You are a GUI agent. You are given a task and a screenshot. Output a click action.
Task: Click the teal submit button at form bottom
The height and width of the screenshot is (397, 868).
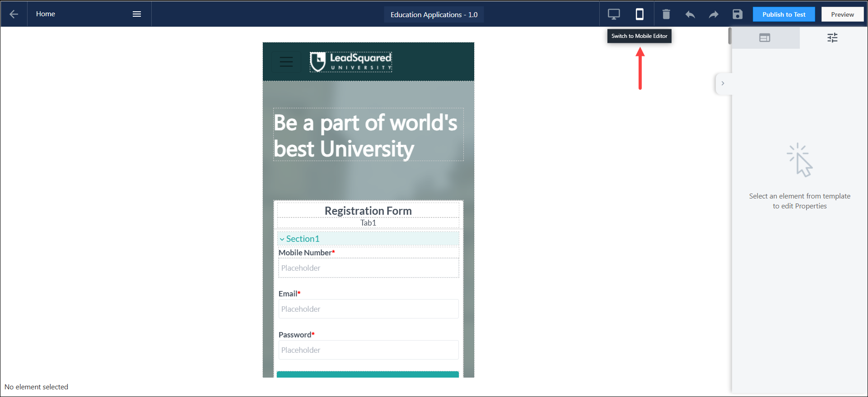368,374
